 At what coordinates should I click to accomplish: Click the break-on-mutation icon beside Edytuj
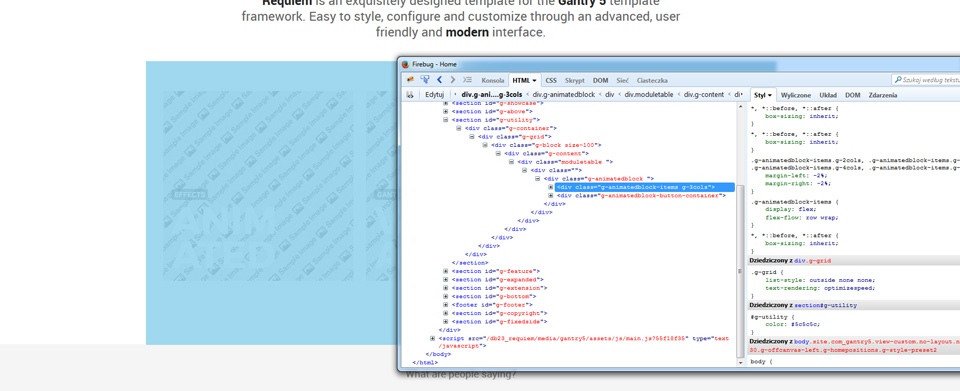coord(410,95)
